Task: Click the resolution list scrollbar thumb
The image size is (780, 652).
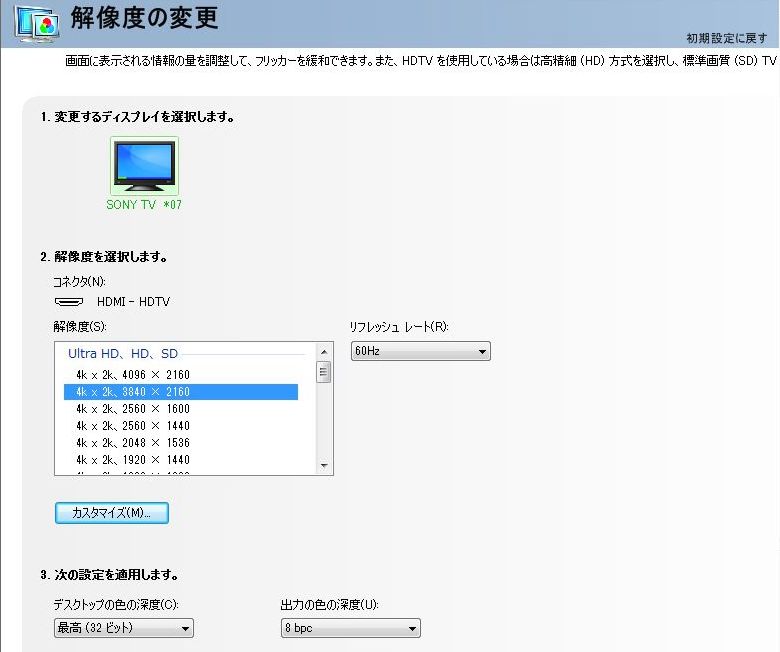Action: [324, 372]
